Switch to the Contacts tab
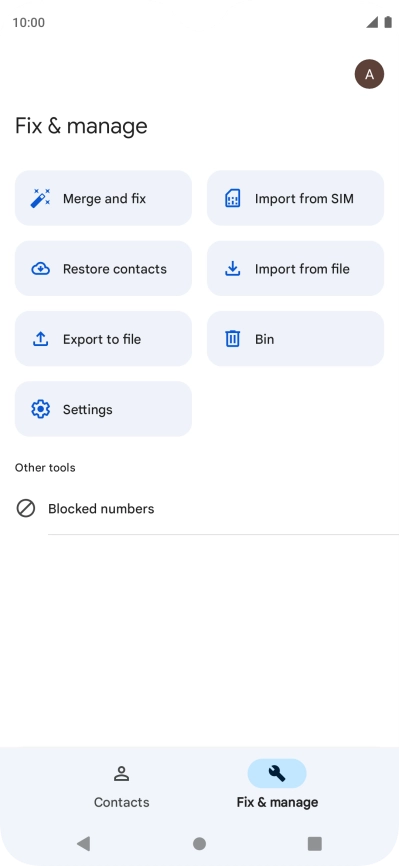The width and height of the screenshot is (399, 866). click(x=122, y=785)
